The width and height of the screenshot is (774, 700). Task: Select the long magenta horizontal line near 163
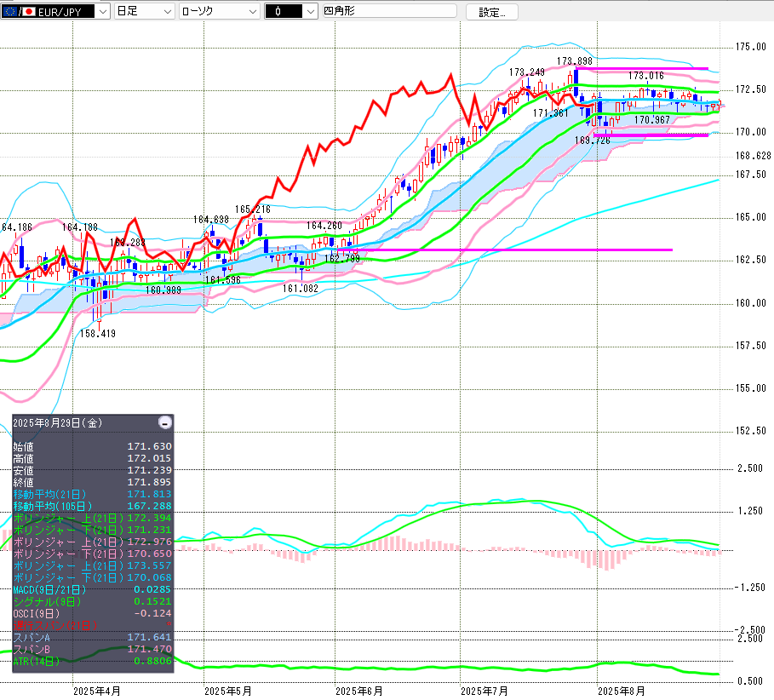coord(503,250)
